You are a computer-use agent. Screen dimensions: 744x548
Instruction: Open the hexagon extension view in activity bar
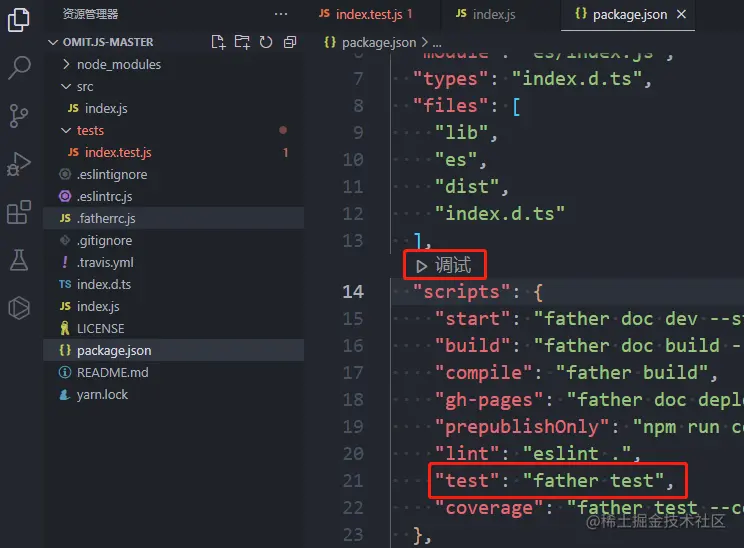[19, 308]
